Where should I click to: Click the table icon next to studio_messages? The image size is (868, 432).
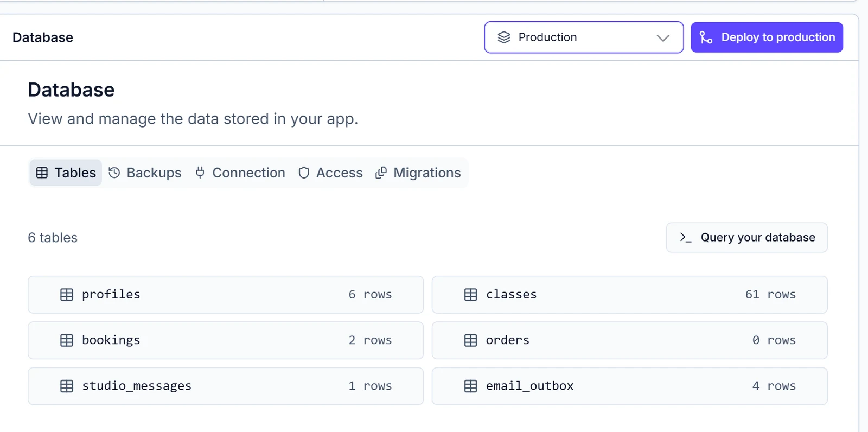pos(67,386)
